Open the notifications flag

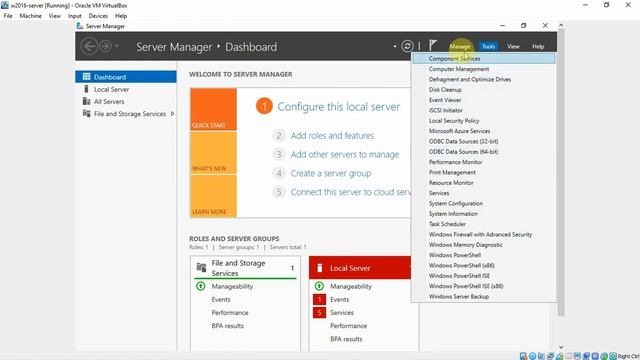point(433,45)
